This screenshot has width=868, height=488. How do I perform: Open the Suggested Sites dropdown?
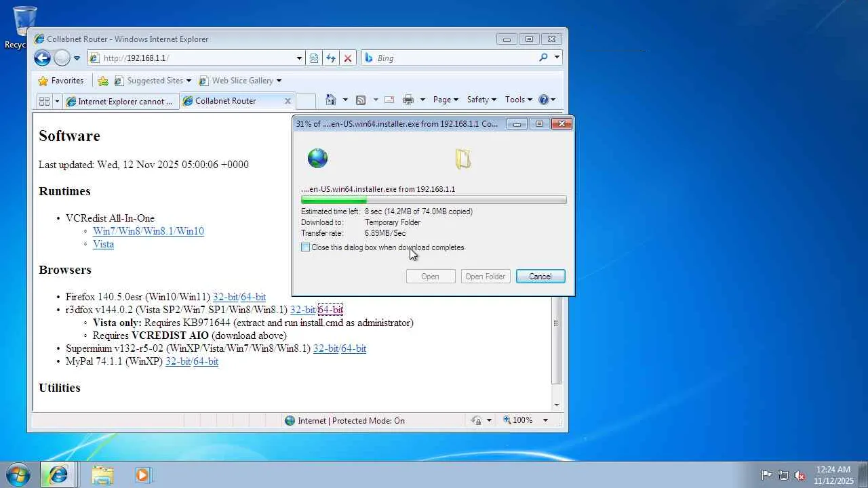tap(153, 81)
